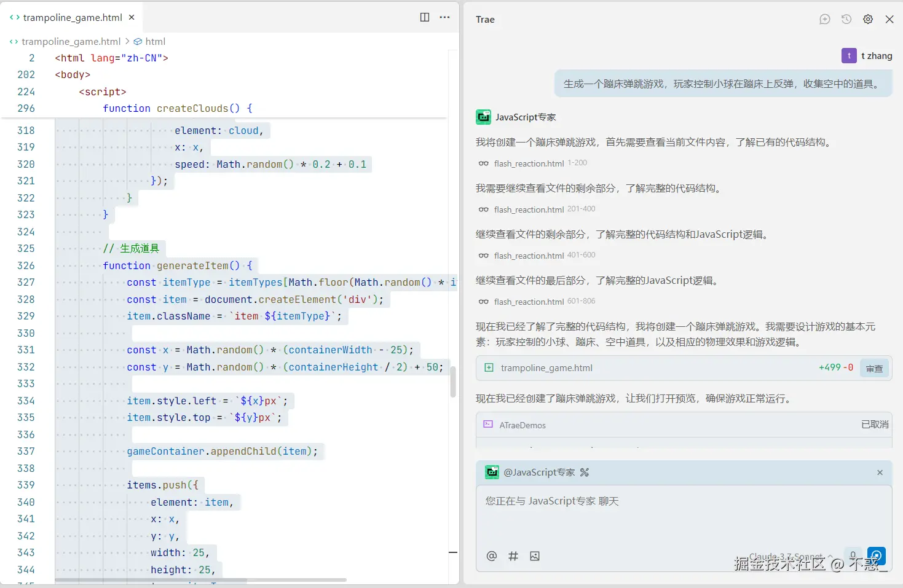The width and height of the screenshot is (903, 588).
Task: Click the editor vertical scrollbar thumb
Action: pyautogui.click(x=453, y=382)
